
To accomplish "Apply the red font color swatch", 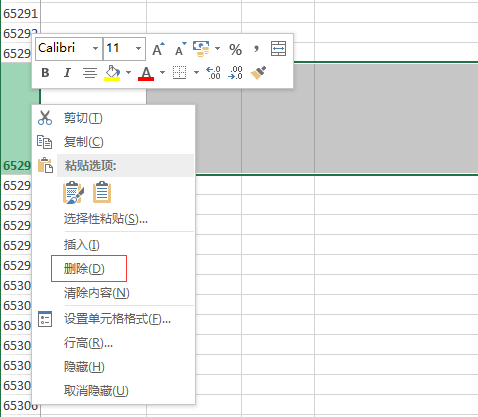I will point(146,73).
